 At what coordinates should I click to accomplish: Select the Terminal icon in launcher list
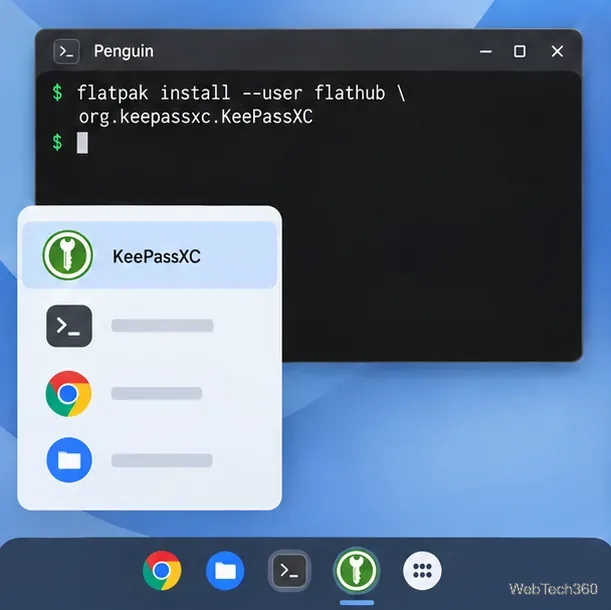tap(69, 326)
